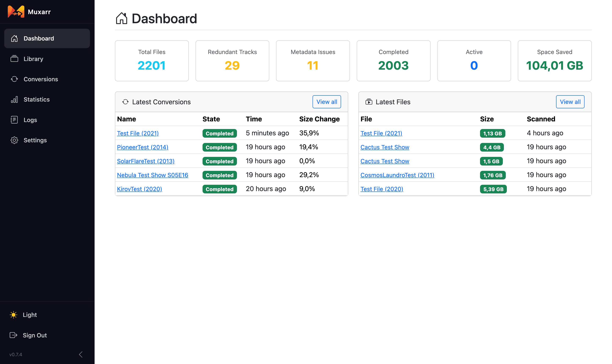Viewport: 612px width, 364px height.
Task: Click View all in Latest Files
Action: point(570,102)
